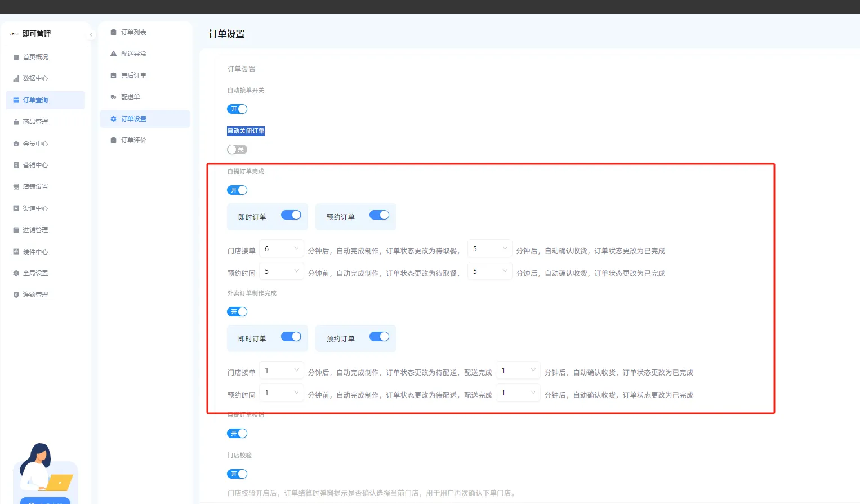Open the 会员中心 menu
The height and width of the screenshot is (504, 860).
pyautogui.click(x=45, y=144)
